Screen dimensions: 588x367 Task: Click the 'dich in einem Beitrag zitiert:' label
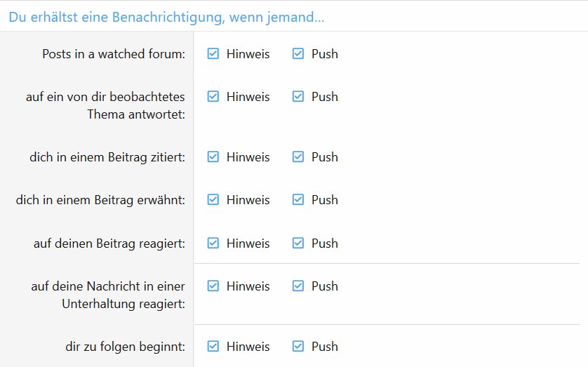107,157
